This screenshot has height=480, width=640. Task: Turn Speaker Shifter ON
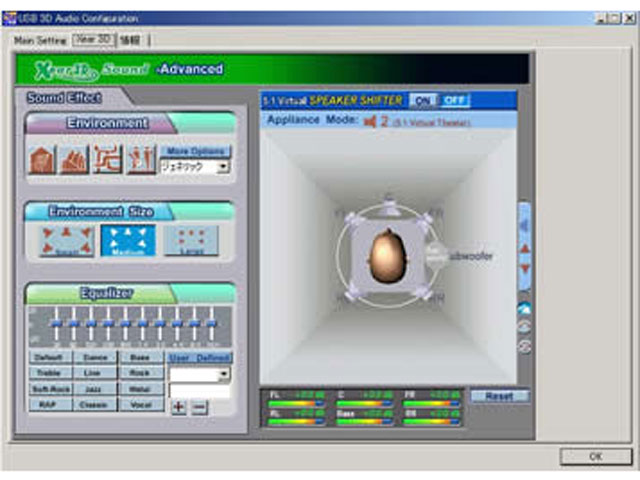(423, 100)
